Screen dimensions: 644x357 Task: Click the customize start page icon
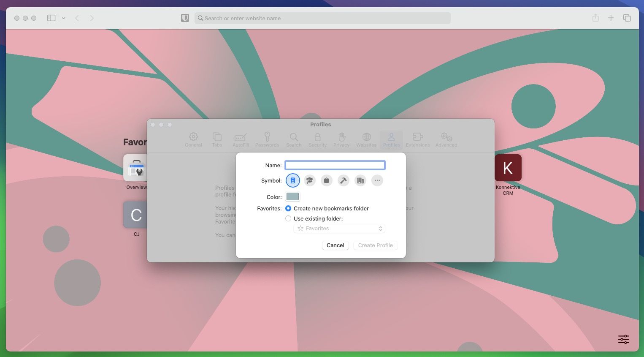pos(623,339)
